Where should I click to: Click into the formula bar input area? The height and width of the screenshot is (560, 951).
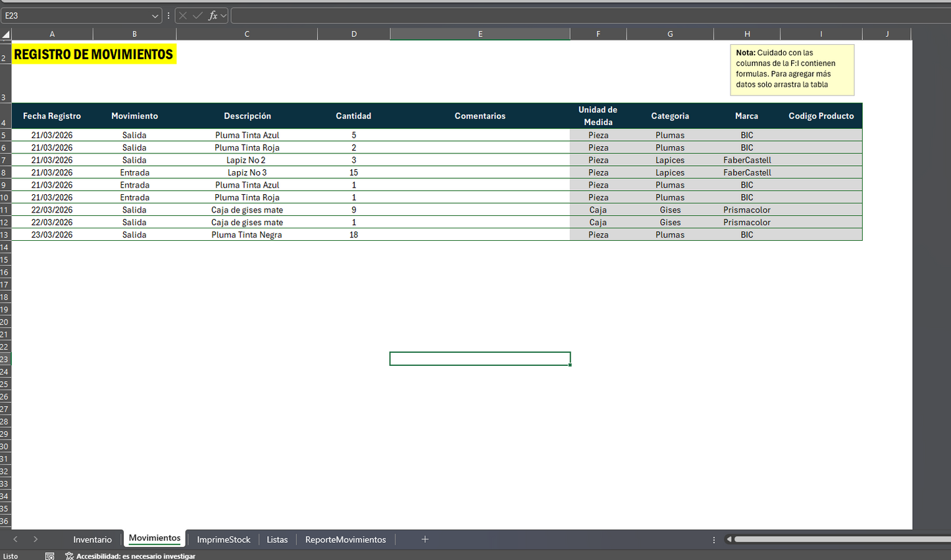[590, 16]
